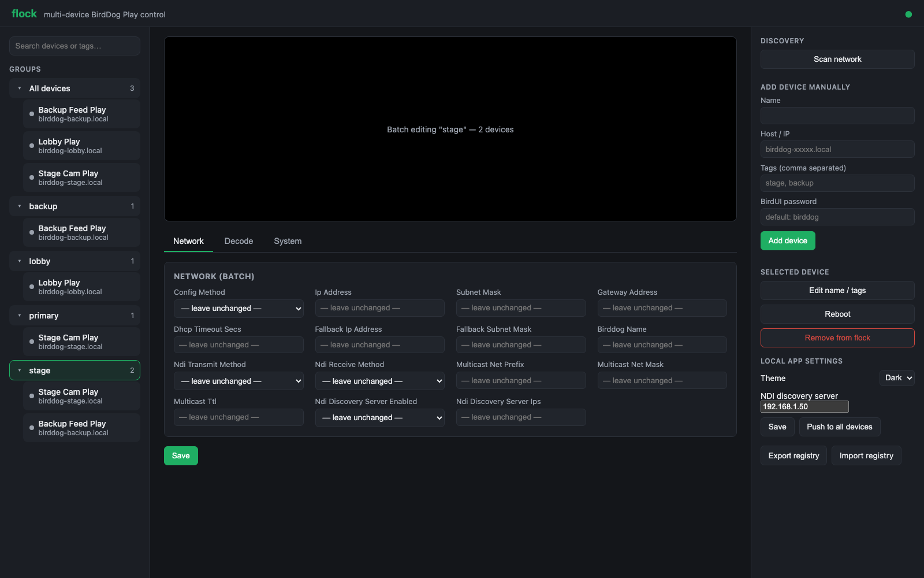Select Lobby Play under All devices
The width and height of the screenshot is (924, 578).
(x=81, y=146)
